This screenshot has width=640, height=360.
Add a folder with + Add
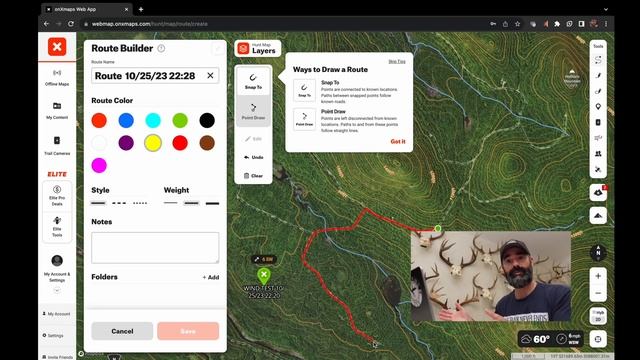[211, 277]
